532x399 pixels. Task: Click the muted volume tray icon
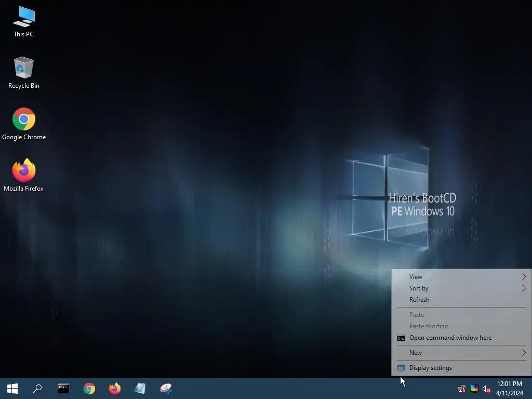(486, 389)
